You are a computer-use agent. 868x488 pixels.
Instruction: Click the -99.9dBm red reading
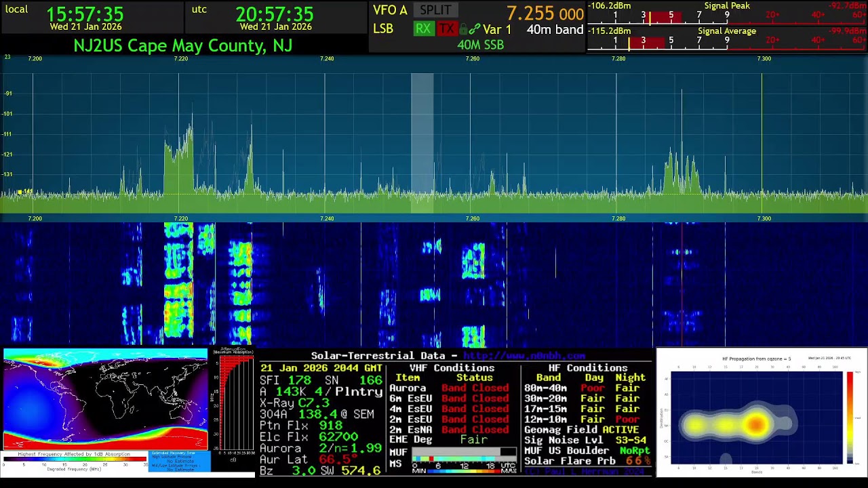click(x=847, y=30)
